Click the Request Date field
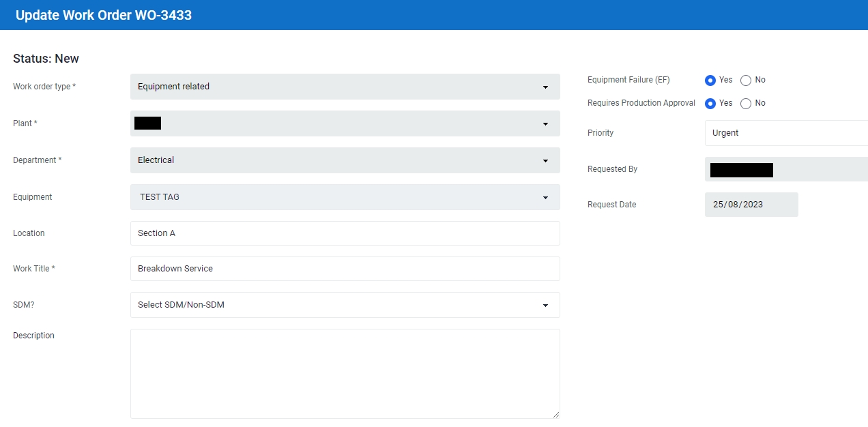 point(751,205)
